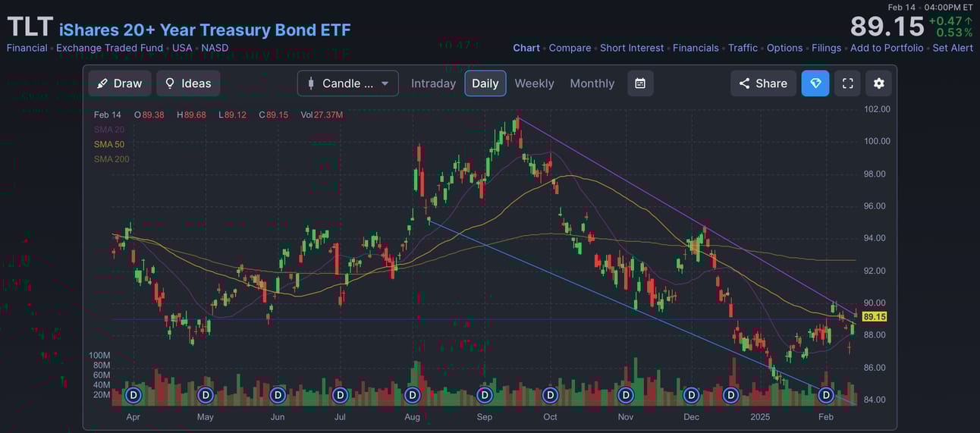This screenshot has height=433, width=980.
Task: Click the large 89.15 last price
Action: [887, 27]
